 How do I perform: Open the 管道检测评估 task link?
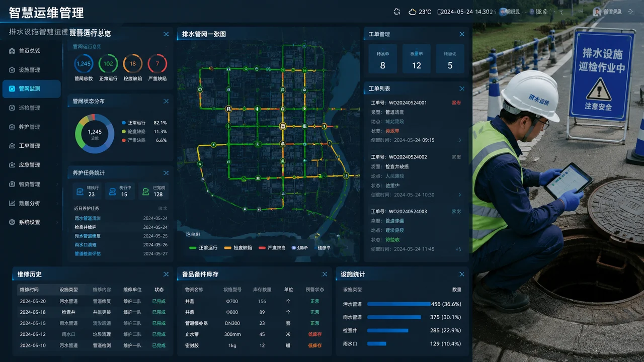click(x=88, y=254)
